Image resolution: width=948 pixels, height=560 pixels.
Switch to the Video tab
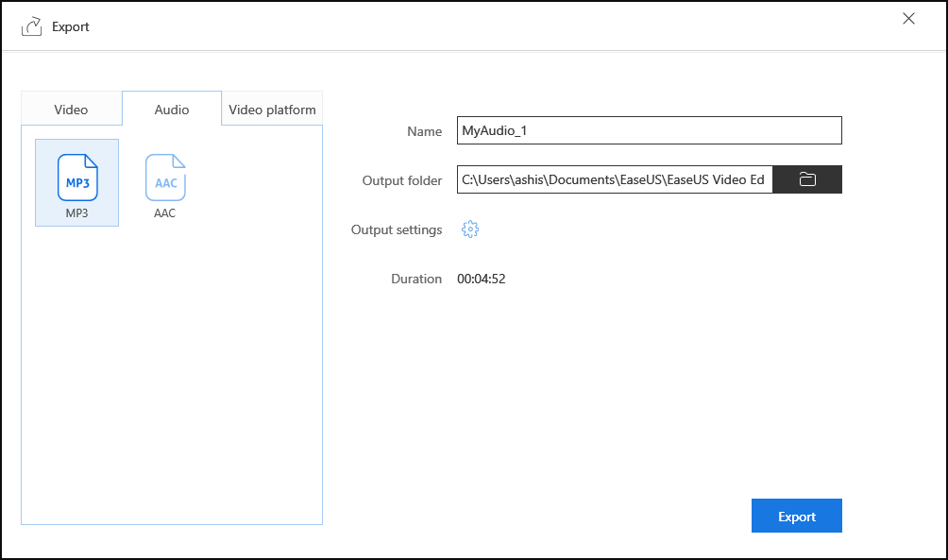pyautogui.click(x=71, y=110)
